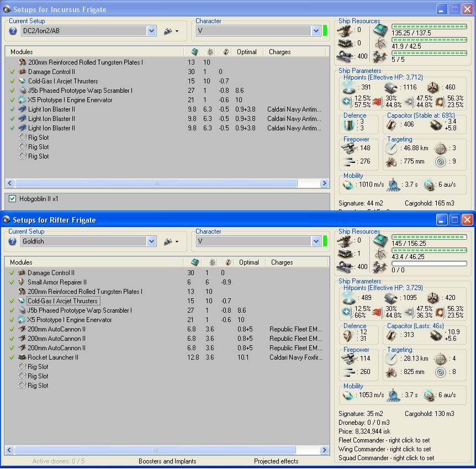The image size is (476, 469).
Task: Sort by powergrid column icon in Incursus modules
Action: coord(210,51)
